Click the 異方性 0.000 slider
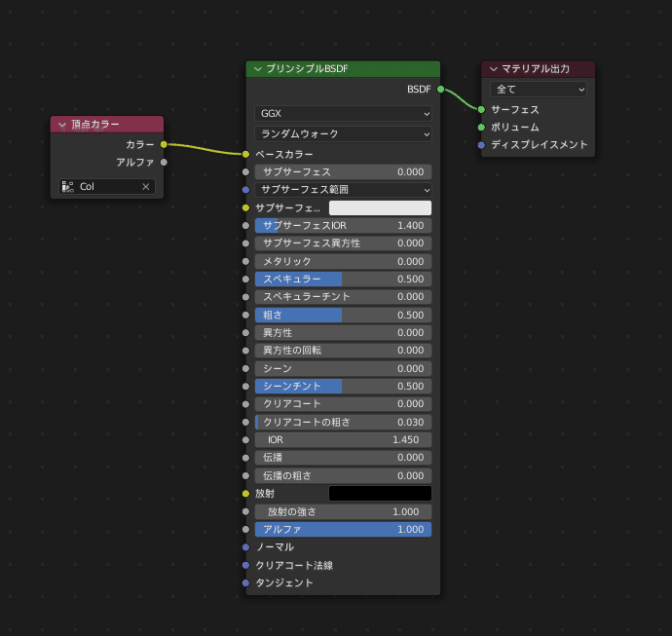Viewport: 672px width, 636px height. pos(343,332)
